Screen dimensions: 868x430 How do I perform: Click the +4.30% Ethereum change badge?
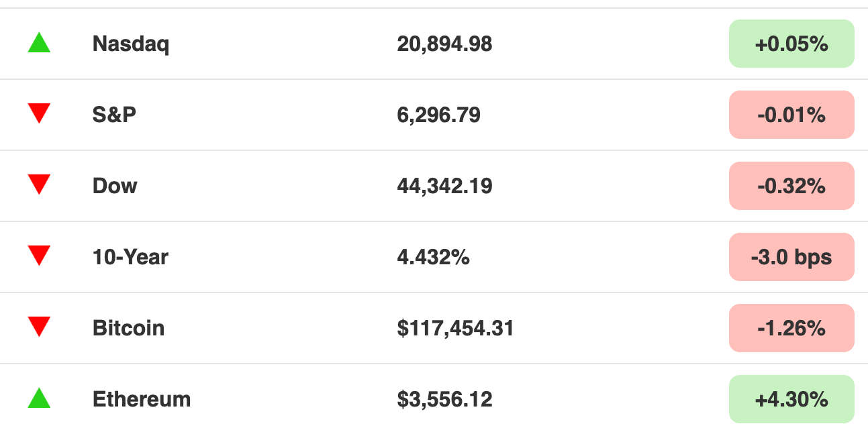[791, 399]
